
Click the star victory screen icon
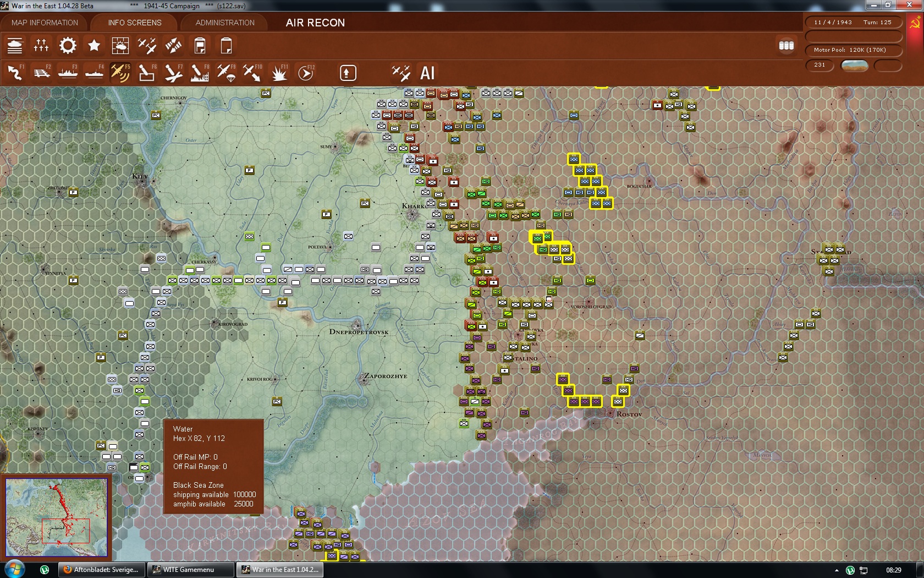(94, 46)
